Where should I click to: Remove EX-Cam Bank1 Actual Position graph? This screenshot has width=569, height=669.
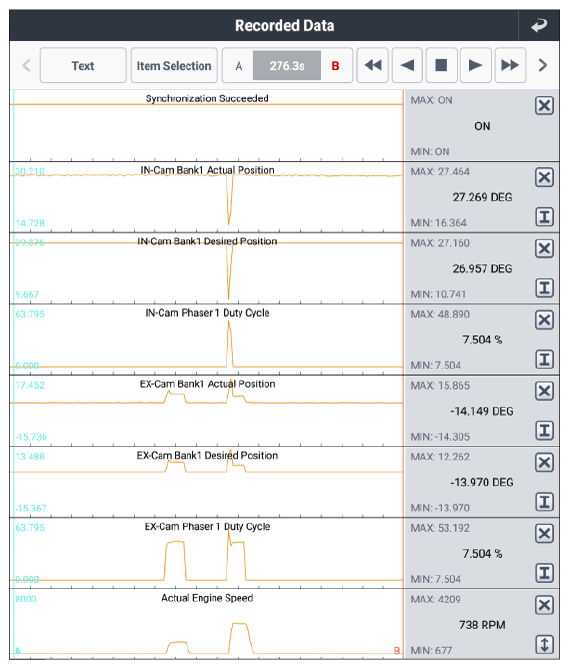point(544,391)
